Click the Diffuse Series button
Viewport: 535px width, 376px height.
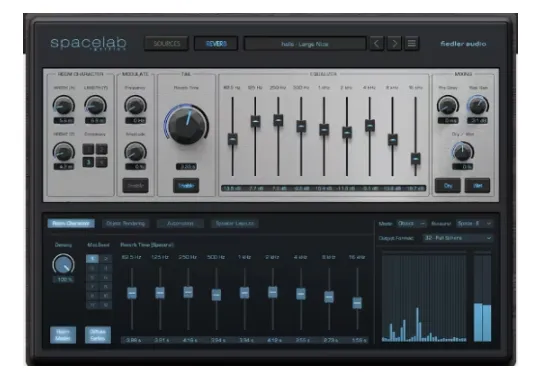98,335
